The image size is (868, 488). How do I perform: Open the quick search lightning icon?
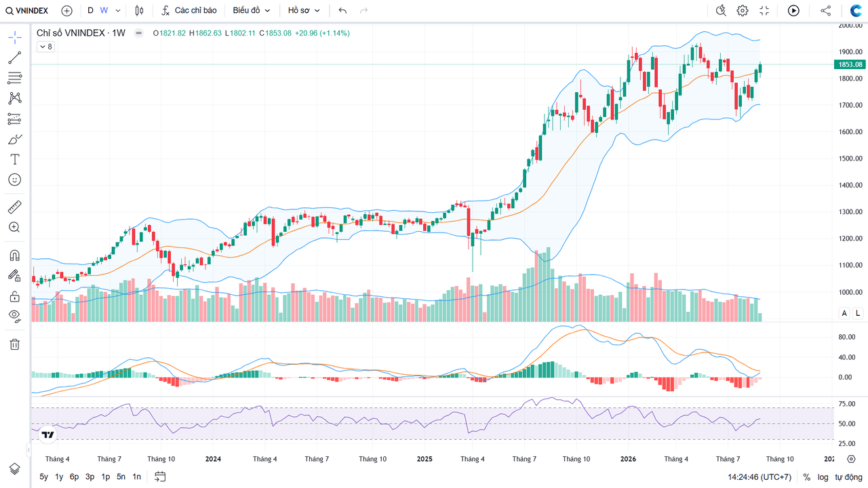(721, 11)
